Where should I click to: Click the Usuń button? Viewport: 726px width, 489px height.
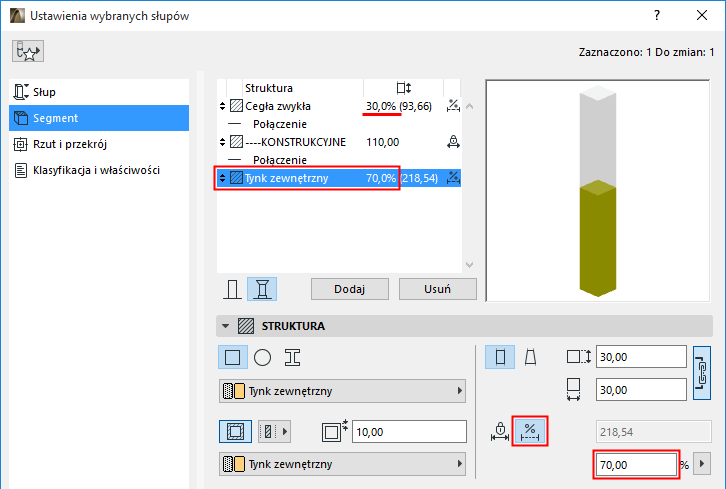[438, 289]
